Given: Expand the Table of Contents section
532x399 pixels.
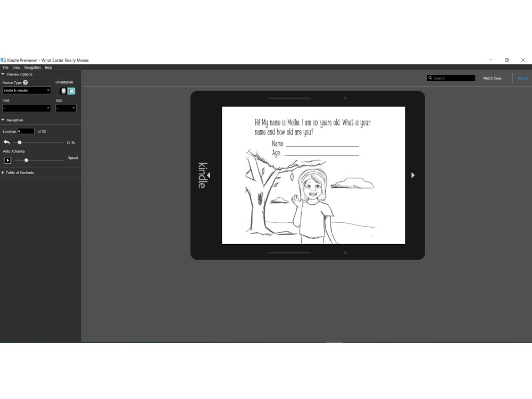Looking at the screenshot, I should pyautogui.click(x=3, y=173).
